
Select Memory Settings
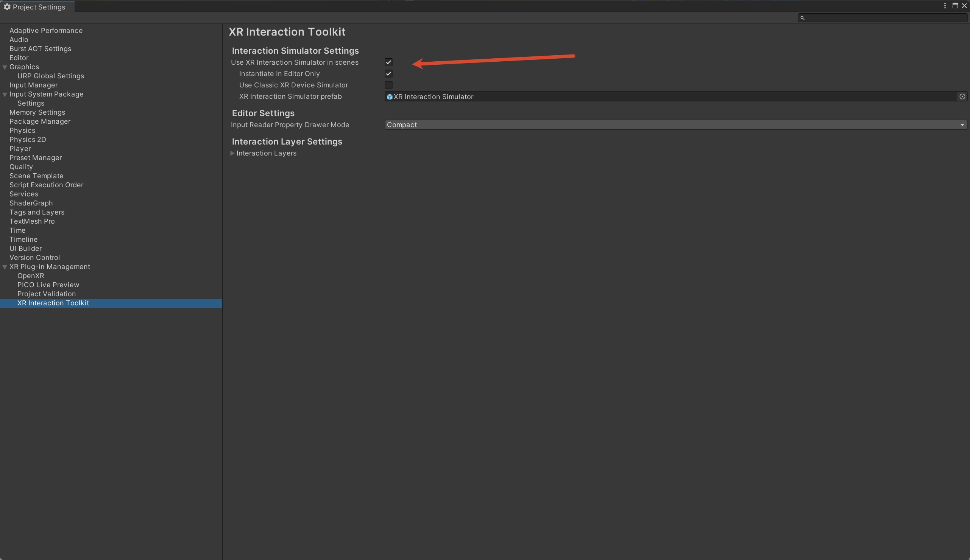37,112
